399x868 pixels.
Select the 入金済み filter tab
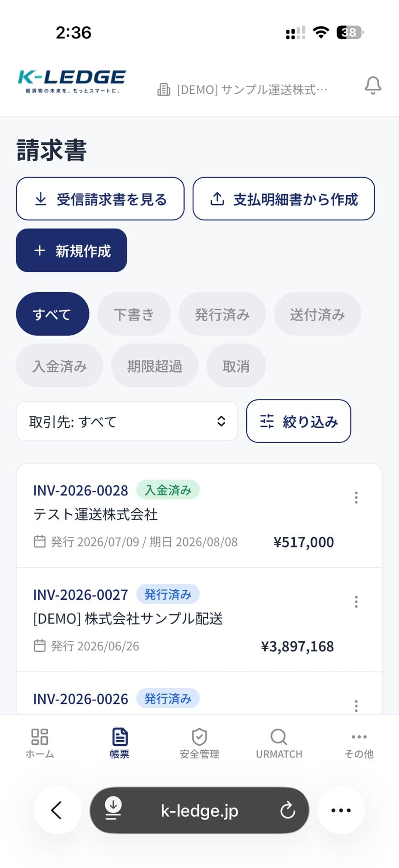pos(59,366)
